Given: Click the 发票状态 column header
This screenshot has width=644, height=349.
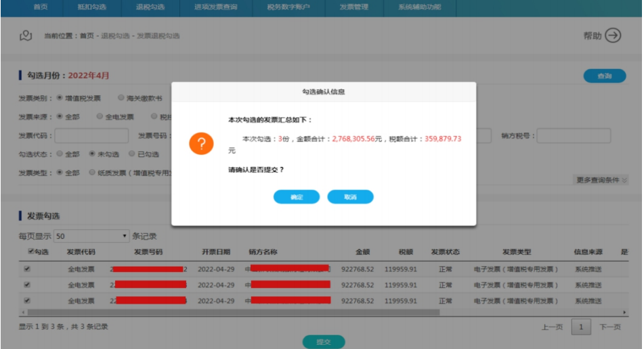Looking at the screenshot, I should coord(445,252).
